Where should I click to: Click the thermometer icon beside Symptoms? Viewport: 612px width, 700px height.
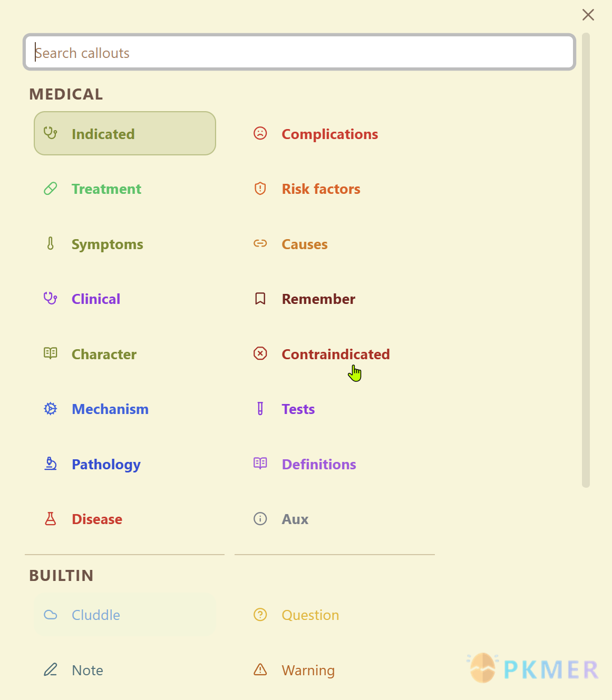coord(51,243)
